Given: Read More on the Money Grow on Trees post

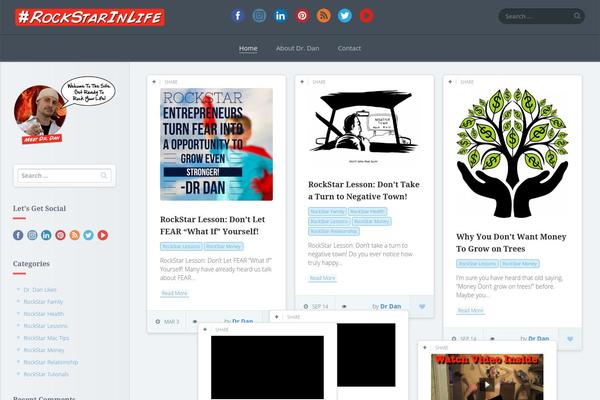Looking at the screenshot, I should tap(470, 310).
